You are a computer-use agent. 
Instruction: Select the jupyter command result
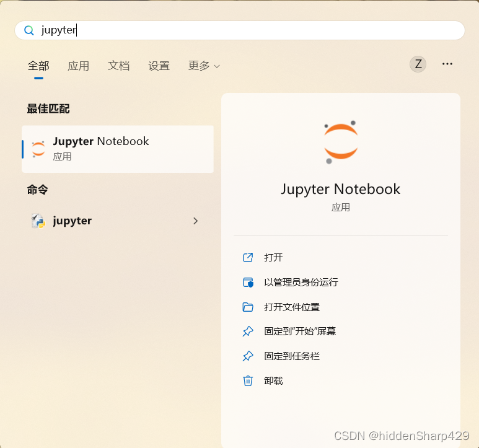point(118,221)
